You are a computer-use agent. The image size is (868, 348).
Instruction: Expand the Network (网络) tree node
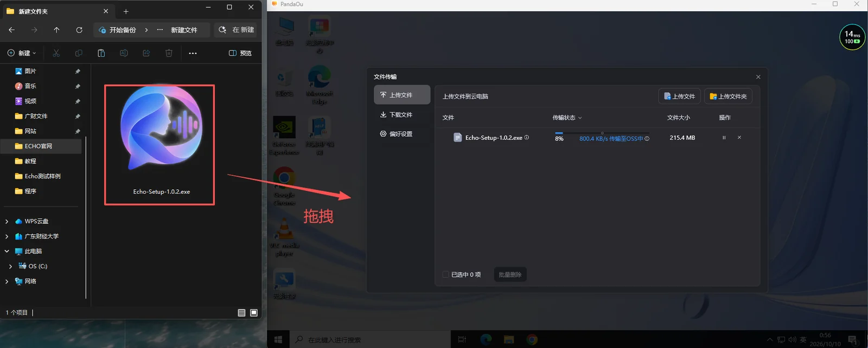pyautogui.click(x=7, y=281)
